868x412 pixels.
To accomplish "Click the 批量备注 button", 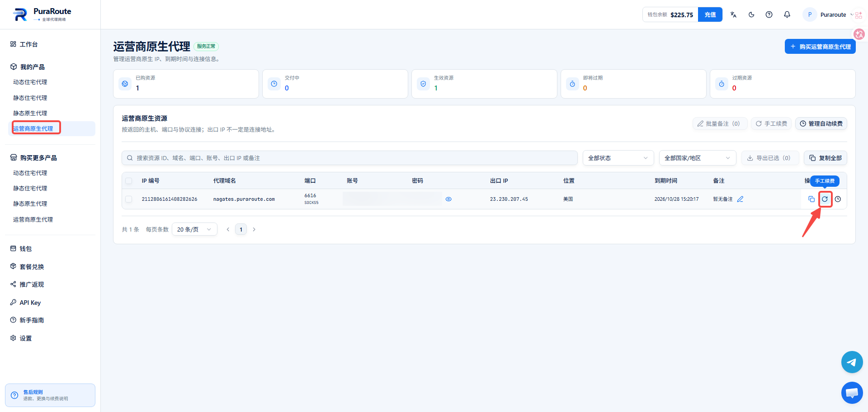I will pos(720,123).
